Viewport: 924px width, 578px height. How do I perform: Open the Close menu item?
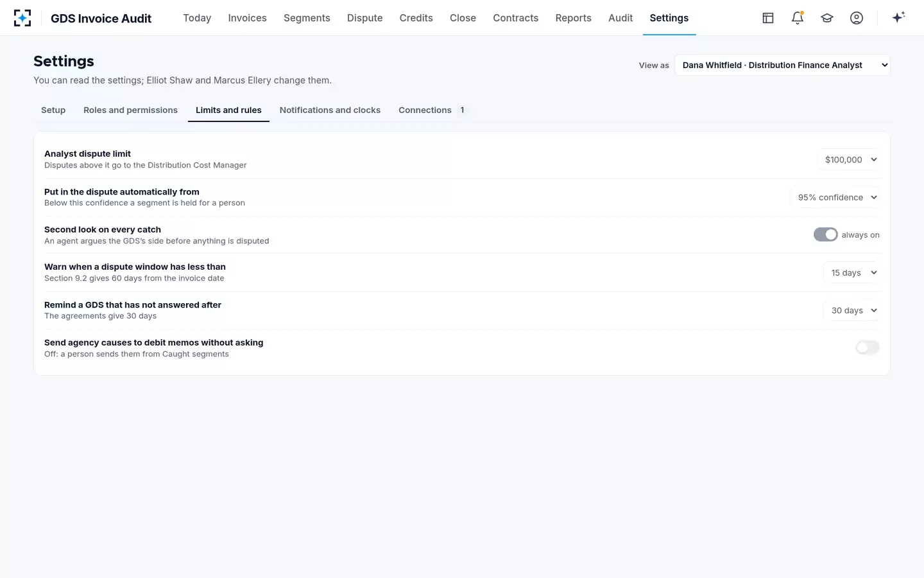(463, 18)
